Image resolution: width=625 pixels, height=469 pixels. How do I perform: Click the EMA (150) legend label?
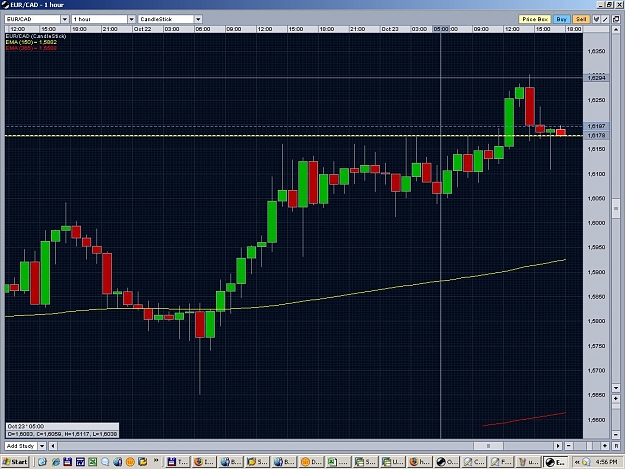pos(31,42)
